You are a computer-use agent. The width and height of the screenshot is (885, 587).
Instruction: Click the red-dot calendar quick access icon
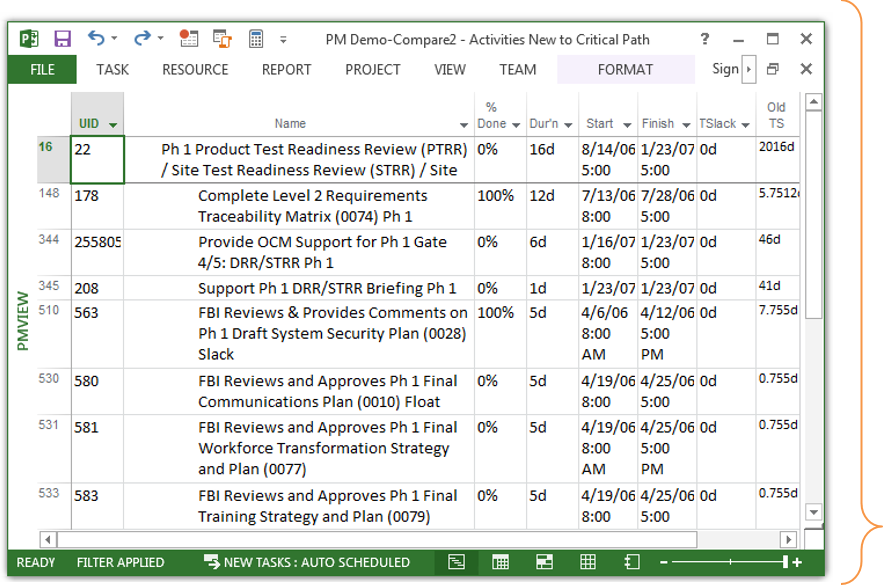point(189,38)
